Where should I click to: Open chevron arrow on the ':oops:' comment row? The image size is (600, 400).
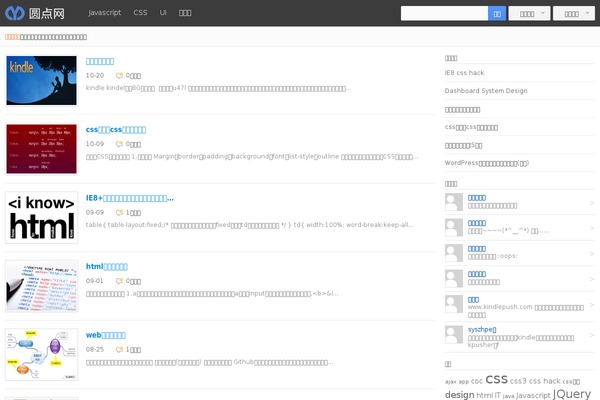(592, 253)
